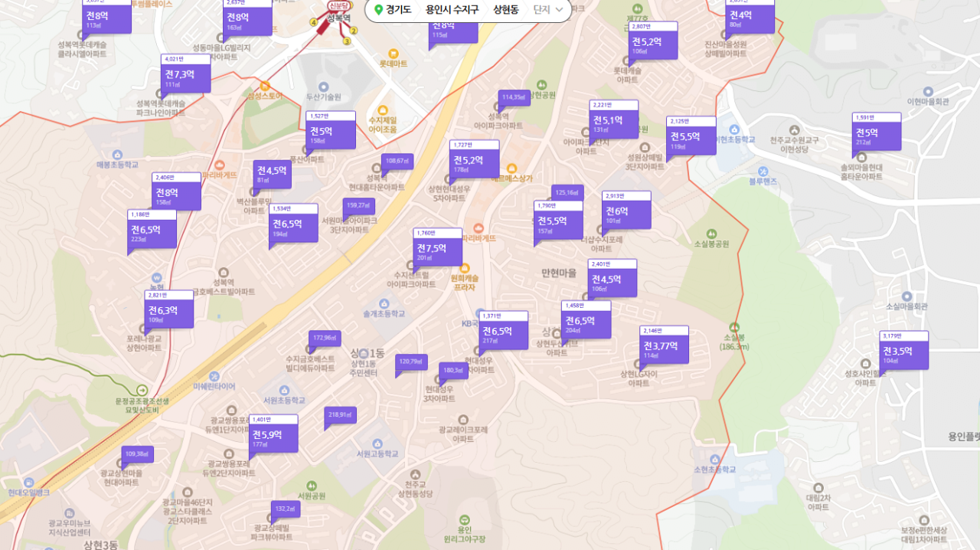This screenshot has height=550, width=980.
Task: Open the 전5억 158㎡ listing marker
Action: pyautogui.click(x=331, y=130)
